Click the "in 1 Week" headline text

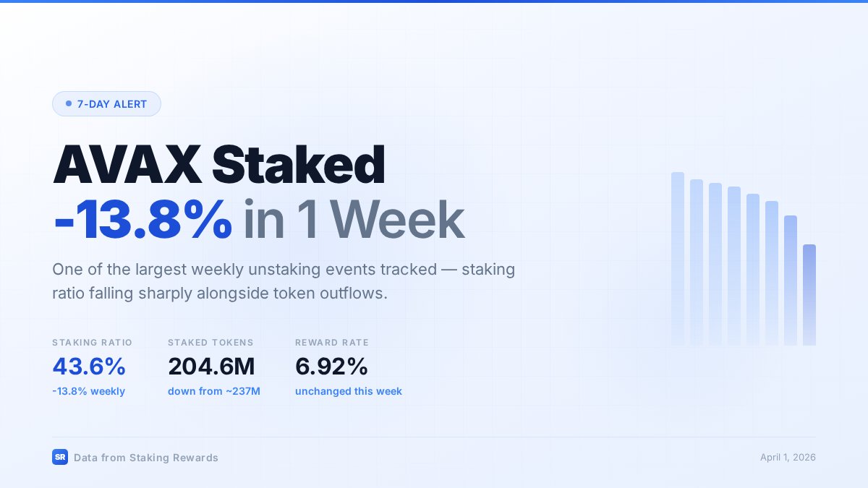pyautogui.click(x=353, y=219)
